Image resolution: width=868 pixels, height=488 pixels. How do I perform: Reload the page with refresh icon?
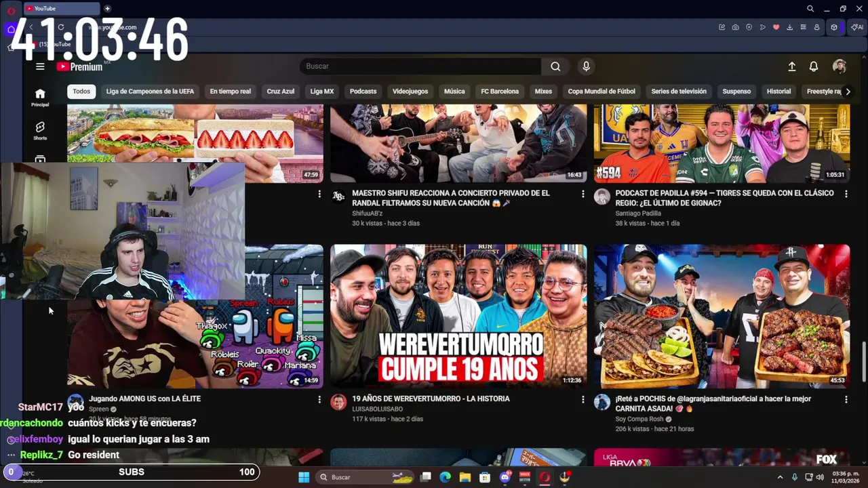pyautogui.click(x=61, y=27)
